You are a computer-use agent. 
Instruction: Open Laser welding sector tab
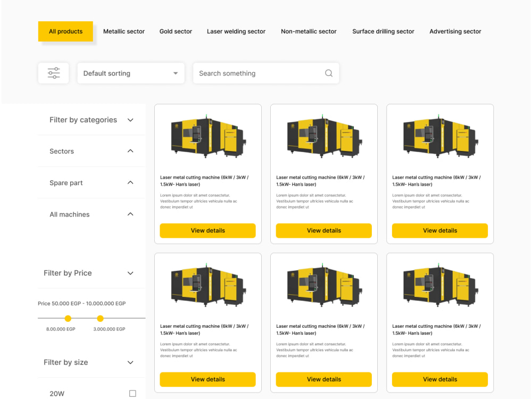236,31
